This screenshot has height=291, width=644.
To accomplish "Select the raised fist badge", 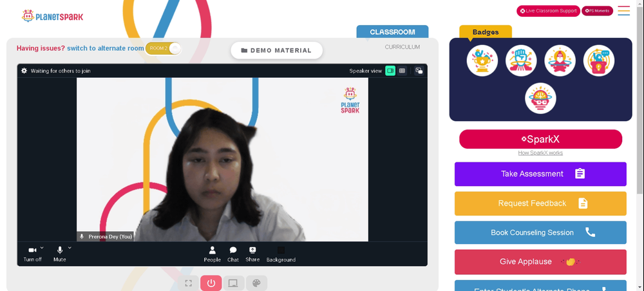I will tap(521, 61).
